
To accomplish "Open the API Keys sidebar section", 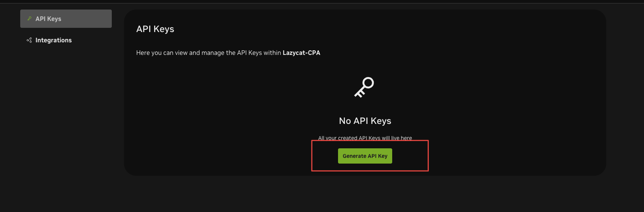I will click(66, 19).
